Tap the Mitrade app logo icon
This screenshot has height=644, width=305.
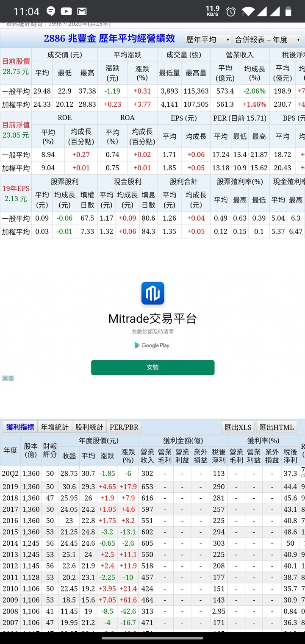152,293
